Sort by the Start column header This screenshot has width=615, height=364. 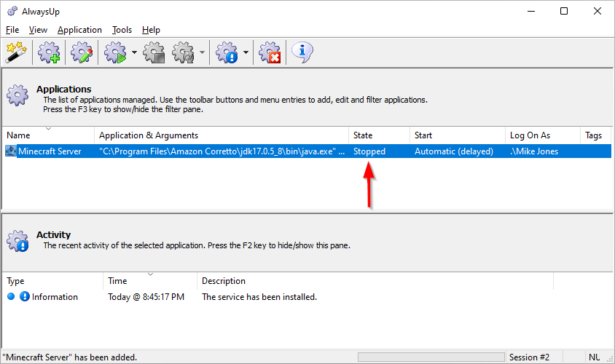click(458, 135)
